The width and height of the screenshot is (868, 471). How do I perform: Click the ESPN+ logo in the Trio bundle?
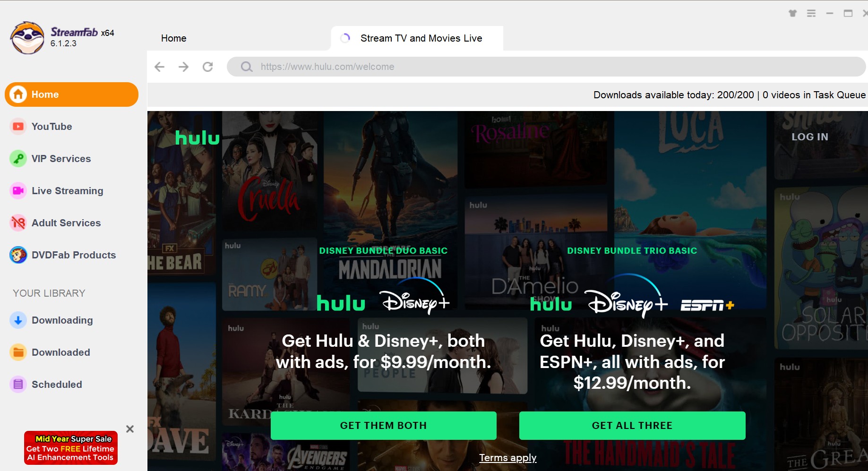pos(707,306)
